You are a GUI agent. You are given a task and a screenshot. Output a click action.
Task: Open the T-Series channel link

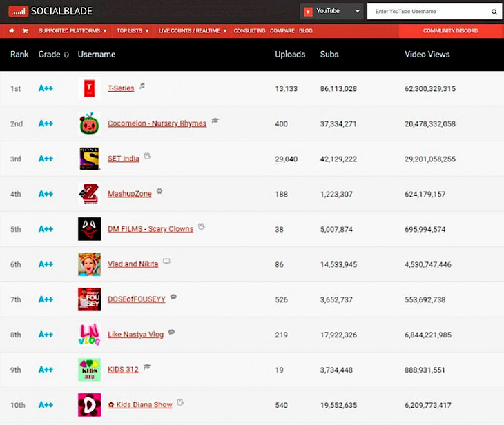[x=121, y=88]
